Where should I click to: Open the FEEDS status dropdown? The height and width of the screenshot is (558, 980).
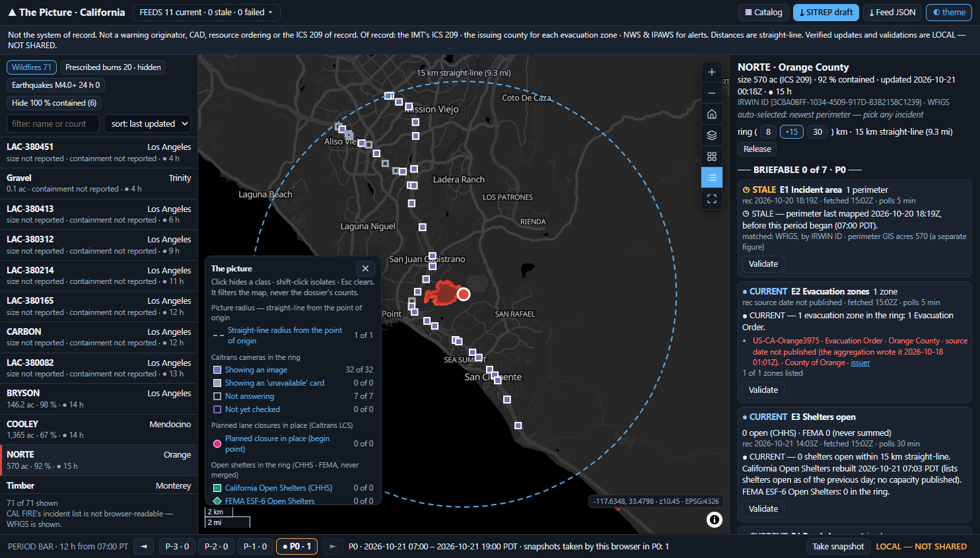tap(207, 13)
